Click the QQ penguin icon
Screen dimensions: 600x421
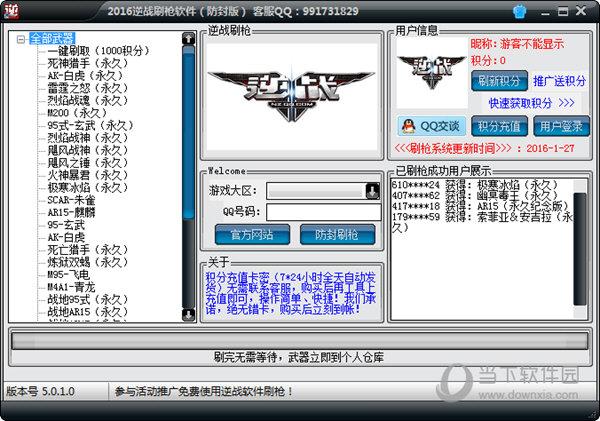tap(408, 126)
